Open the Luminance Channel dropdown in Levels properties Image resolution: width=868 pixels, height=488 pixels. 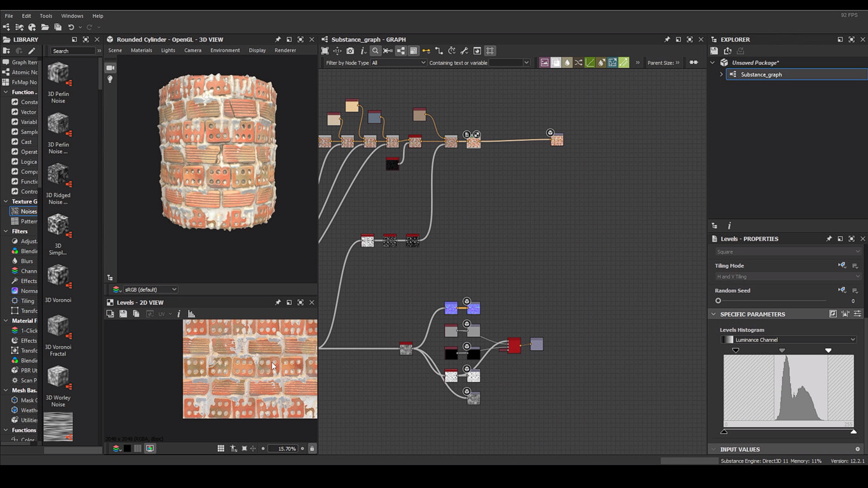point(789,339)
